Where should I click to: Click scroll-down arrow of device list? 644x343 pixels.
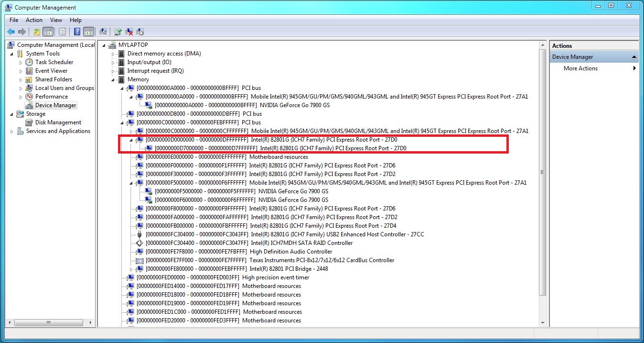click(542, 323)
